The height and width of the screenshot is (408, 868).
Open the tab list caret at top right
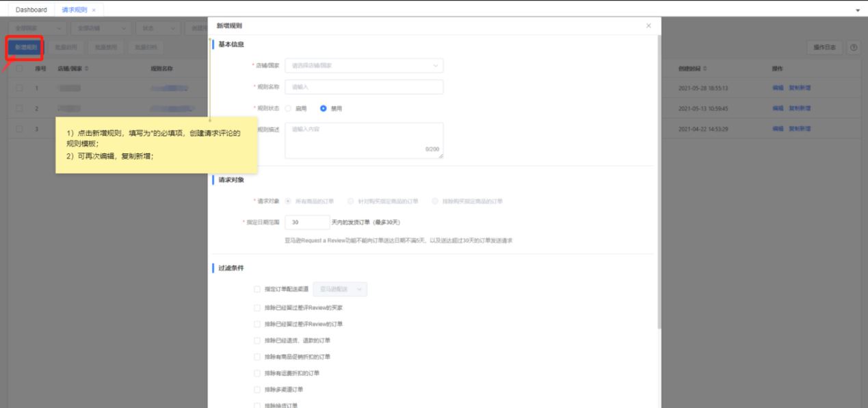pos(858,11)
